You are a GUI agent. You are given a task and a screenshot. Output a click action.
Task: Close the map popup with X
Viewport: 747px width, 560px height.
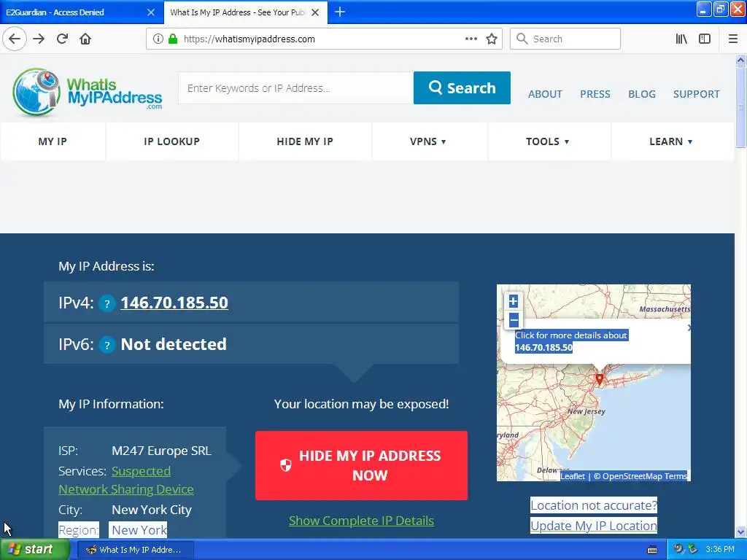689,327
